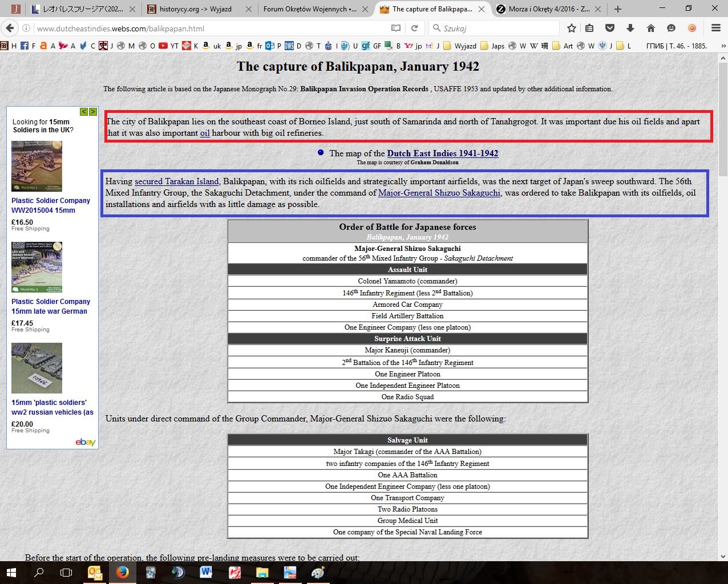Switch to the historycy.org Wyjazd tab
728x584 pixels.
point(196,9)
